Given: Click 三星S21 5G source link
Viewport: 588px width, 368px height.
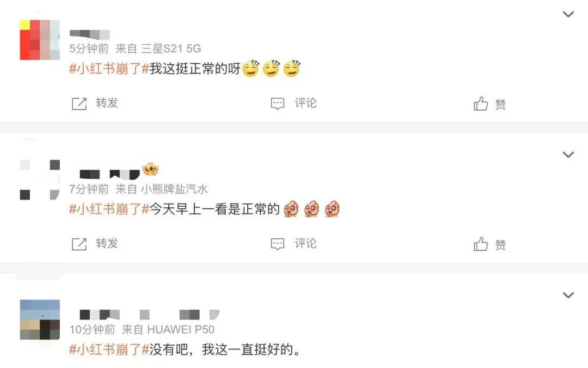Looking at the screenshot, I should (171, 49).
